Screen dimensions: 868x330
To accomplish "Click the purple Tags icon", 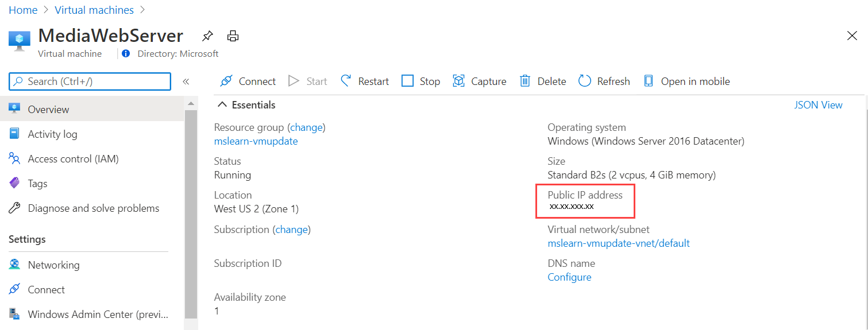I will point(15,183).
